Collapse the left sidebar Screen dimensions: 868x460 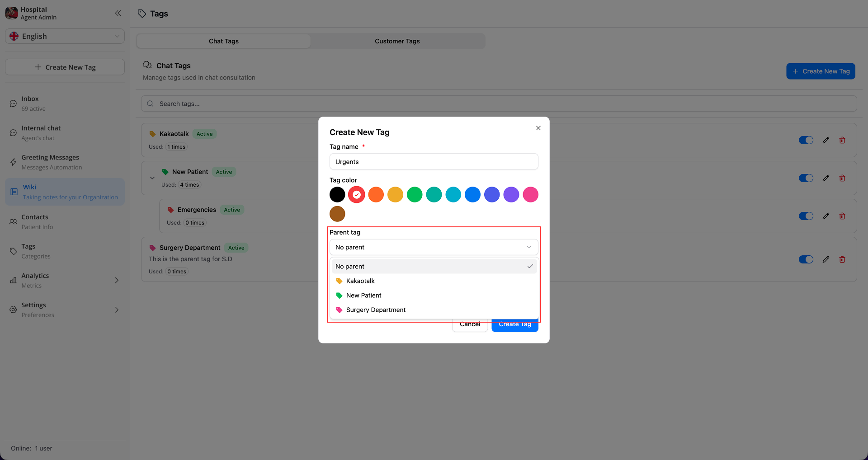click(x=118, y=13)
